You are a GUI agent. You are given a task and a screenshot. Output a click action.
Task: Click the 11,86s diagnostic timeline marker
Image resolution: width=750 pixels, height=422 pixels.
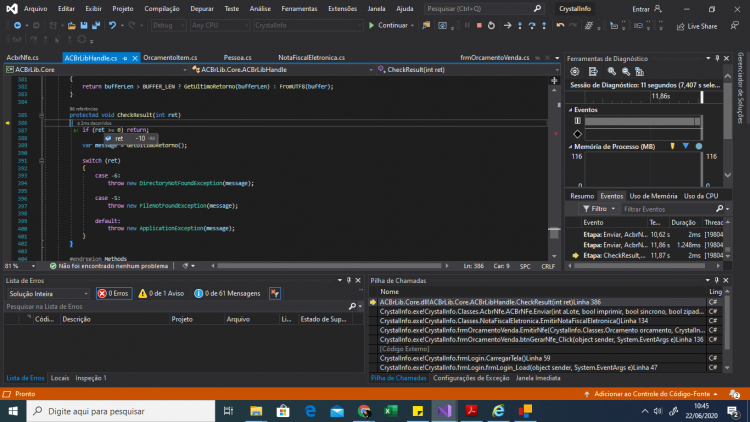pos(661,96)
